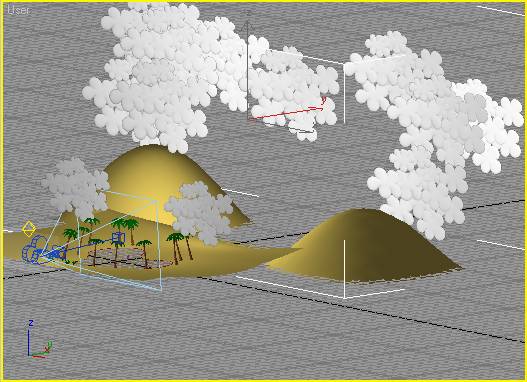Viewport: 527px width, 382px height.
Task: Select the rightmost pair of palm trees
Action: click(180, 247)
